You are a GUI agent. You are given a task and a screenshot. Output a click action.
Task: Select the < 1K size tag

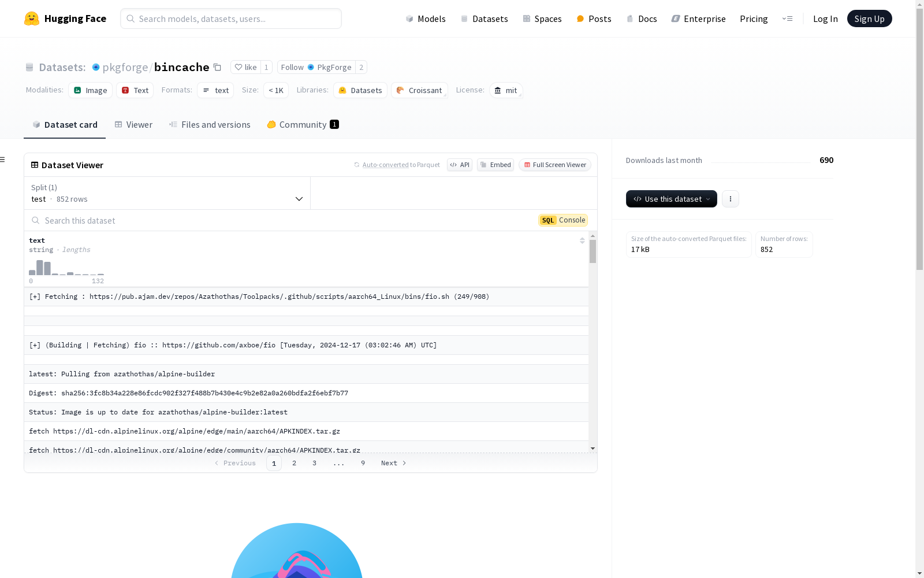[x=276, y=90]
